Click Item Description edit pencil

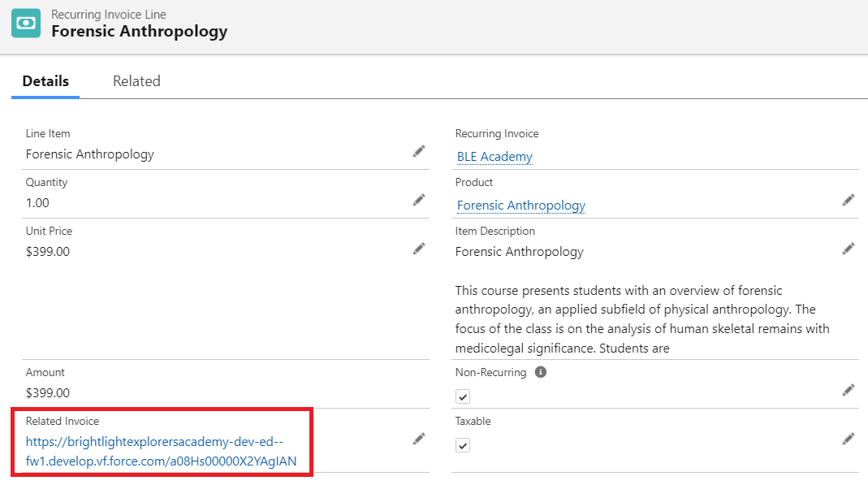848,249
